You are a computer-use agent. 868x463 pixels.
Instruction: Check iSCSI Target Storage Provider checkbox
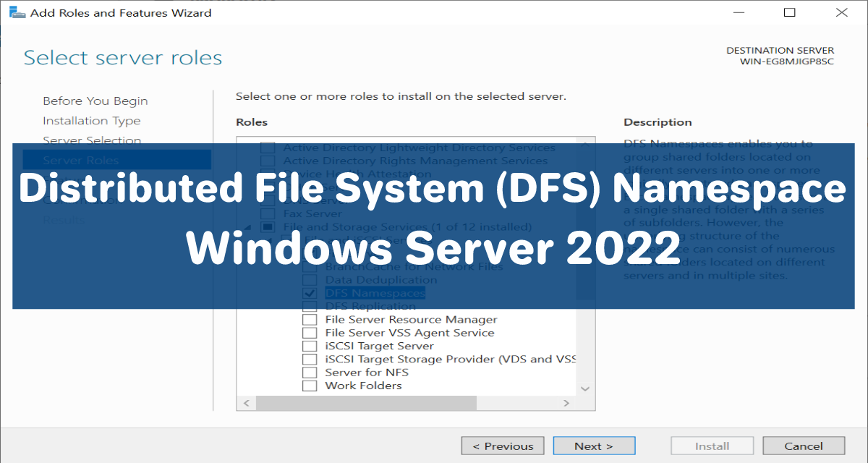click(310, 359)
